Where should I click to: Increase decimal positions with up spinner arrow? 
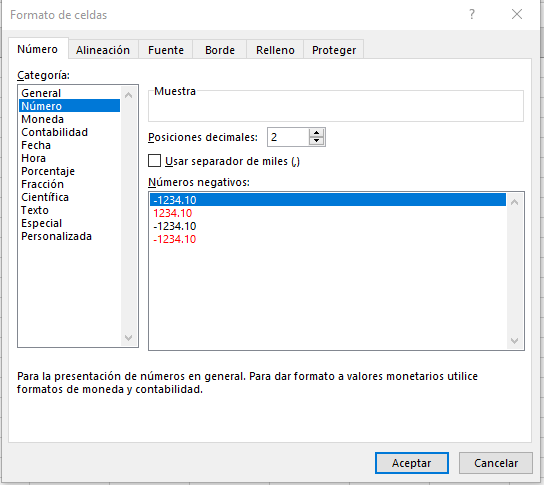click(x=316, y=133)
